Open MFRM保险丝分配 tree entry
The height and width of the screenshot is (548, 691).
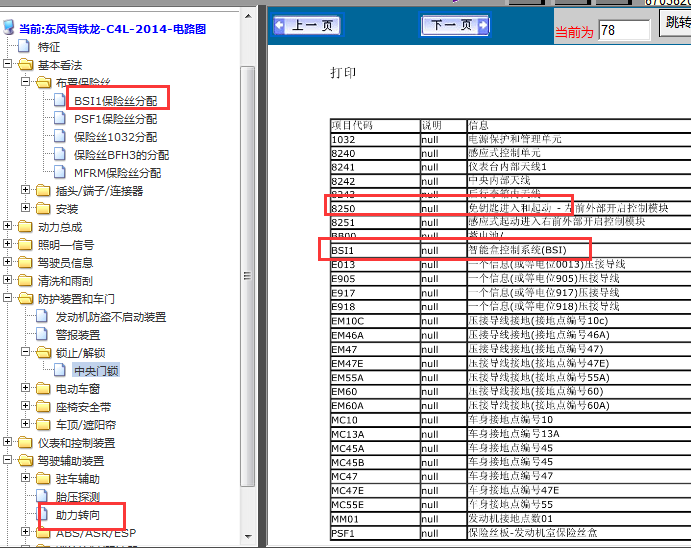117,173
